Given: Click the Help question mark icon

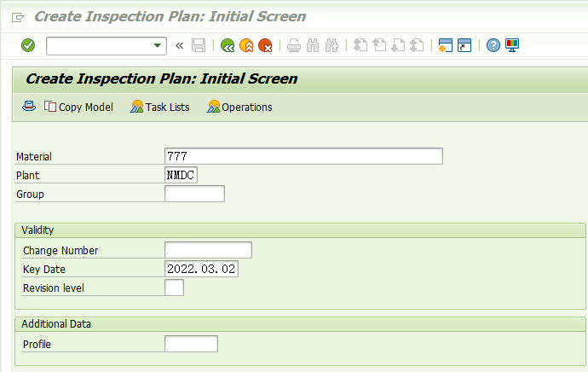Looking at the screenshot, I should pyautogui.click(x=493, y=45).
